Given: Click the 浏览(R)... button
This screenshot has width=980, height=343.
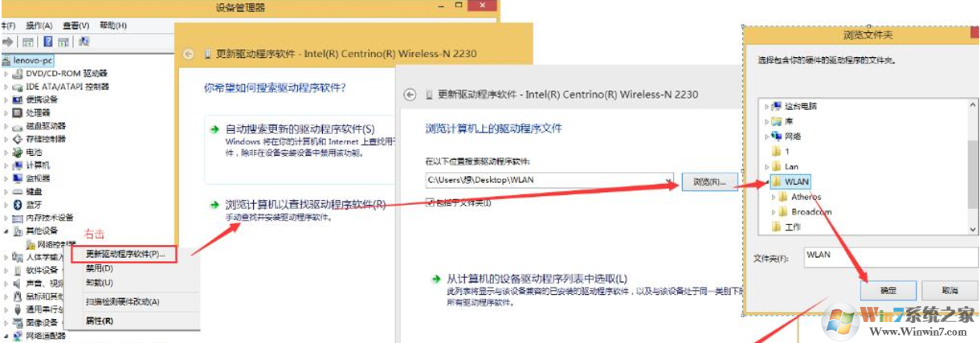Looking at the screenshot, I should (x=708, y=182).
